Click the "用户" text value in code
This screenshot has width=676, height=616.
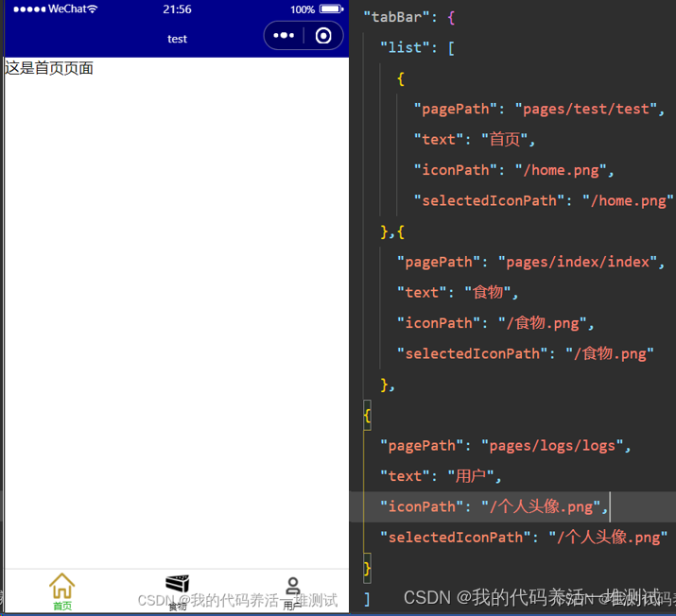[x=471, y=476]
